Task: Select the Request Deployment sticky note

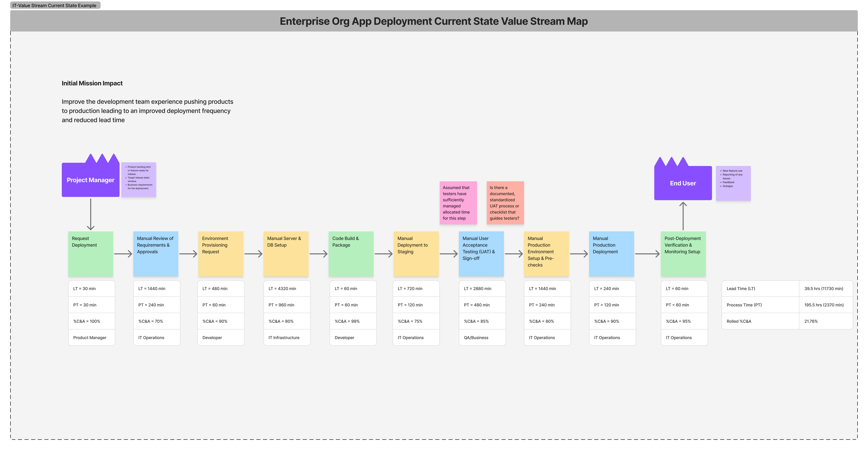Action: 91,254
